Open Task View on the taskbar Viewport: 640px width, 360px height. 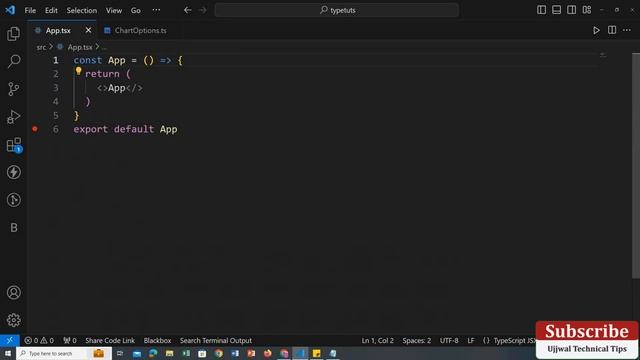(120, 353)
